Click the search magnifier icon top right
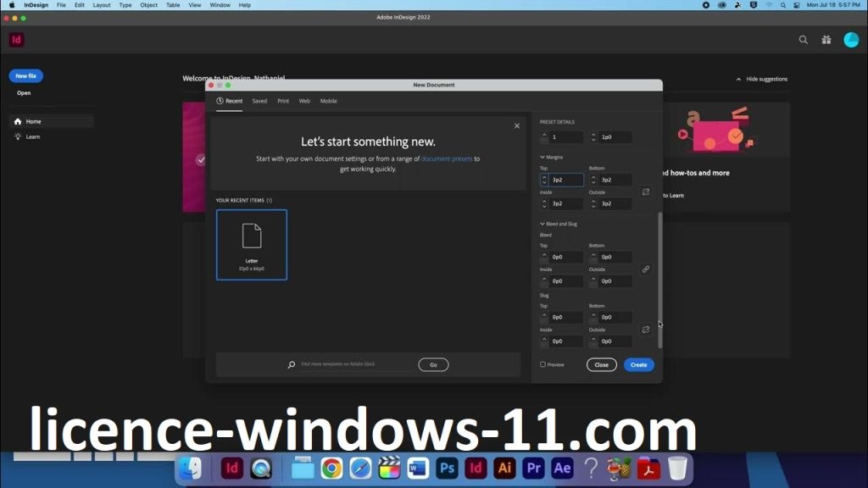 (804, 40)
